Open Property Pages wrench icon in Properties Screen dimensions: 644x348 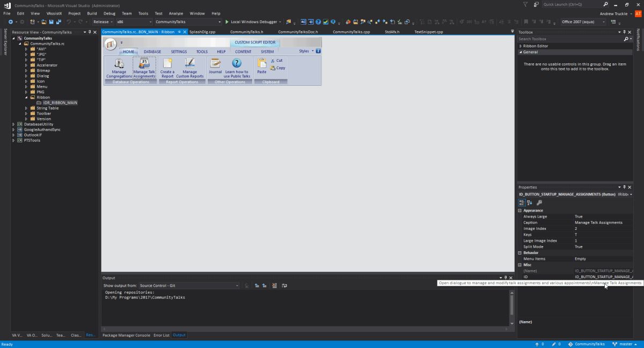click(539, 202)
